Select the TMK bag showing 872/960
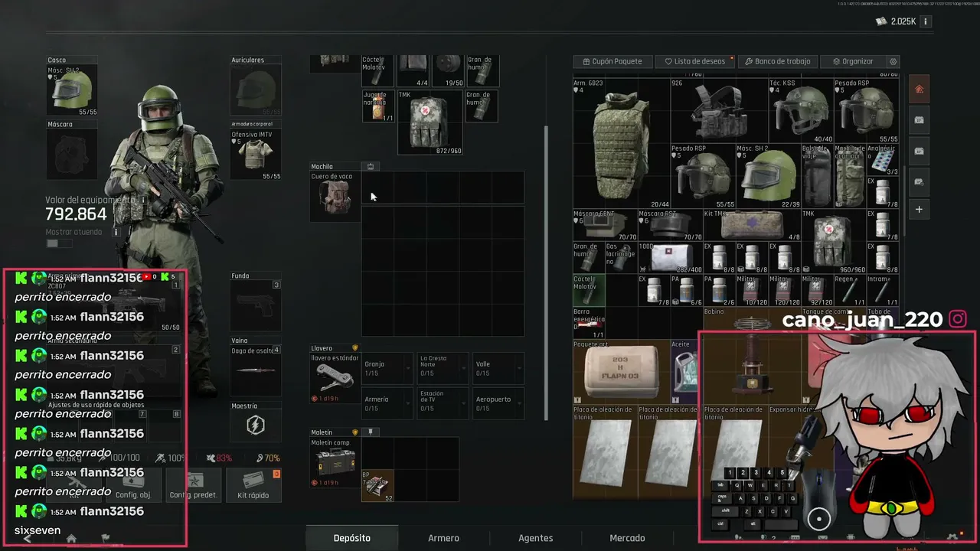This screenshot has width=980, height=551. point(430,122)
